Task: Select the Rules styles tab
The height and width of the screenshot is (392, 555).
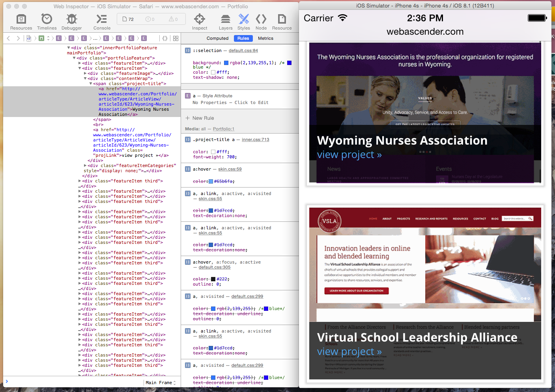Action: click(243, 38)
